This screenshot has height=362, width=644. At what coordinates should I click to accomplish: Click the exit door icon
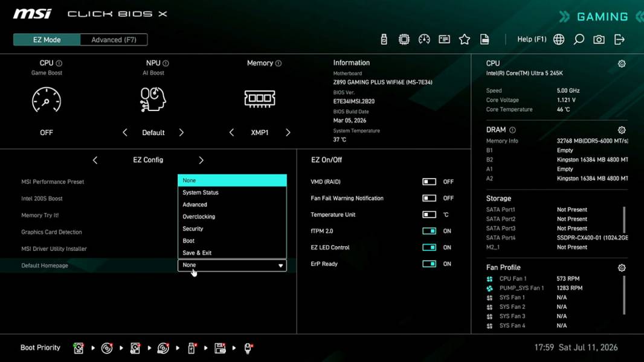click(619, 39)
